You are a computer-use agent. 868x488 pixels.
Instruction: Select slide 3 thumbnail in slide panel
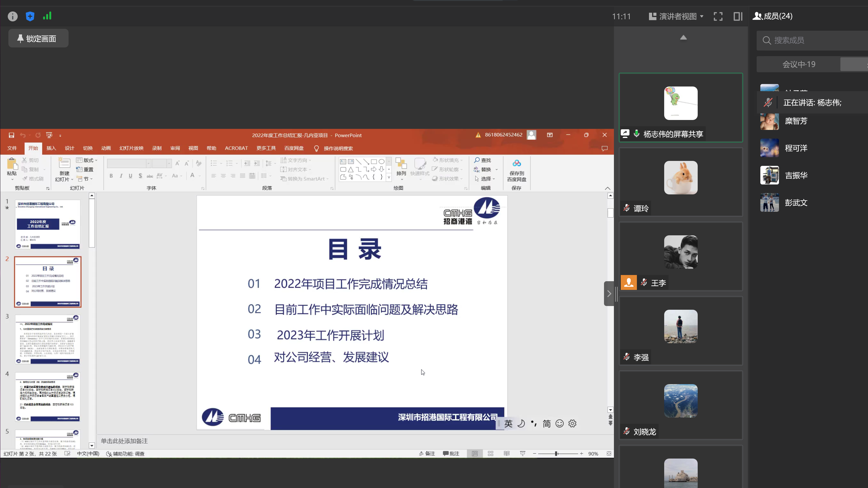coord(47,339)
